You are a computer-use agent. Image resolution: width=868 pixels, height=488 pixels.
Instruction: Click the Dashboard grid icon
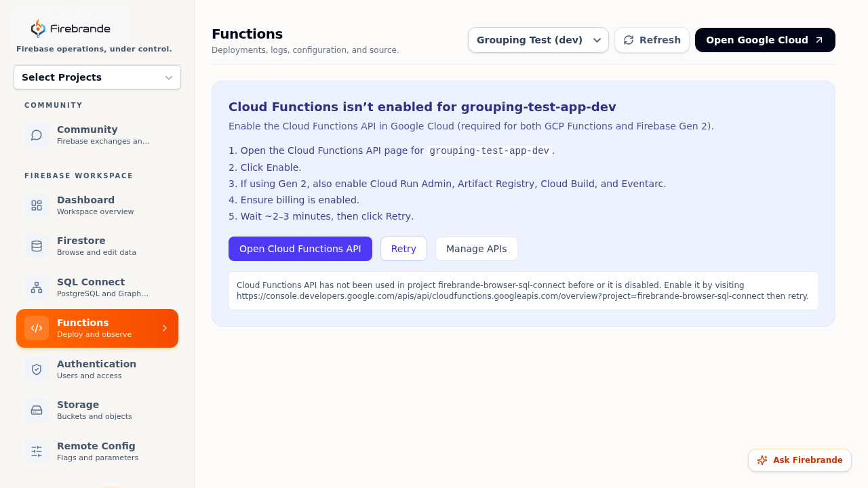tap(37, 205)
